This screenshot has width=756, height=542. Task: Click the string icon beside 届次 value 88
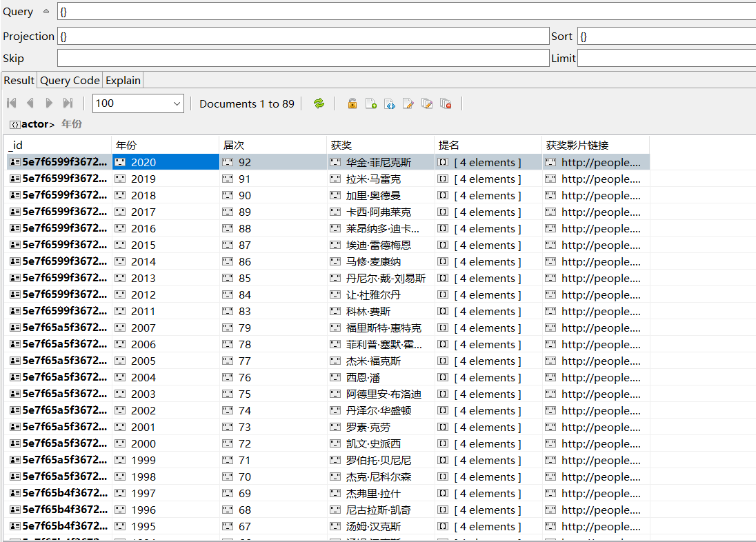pos(228,228)
